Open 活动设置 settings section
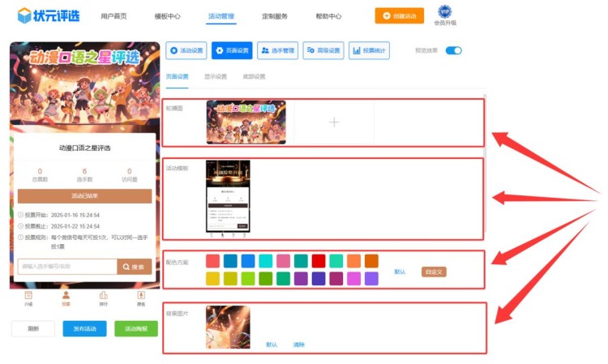Screen dimensions: 608x364 (186, 51)
